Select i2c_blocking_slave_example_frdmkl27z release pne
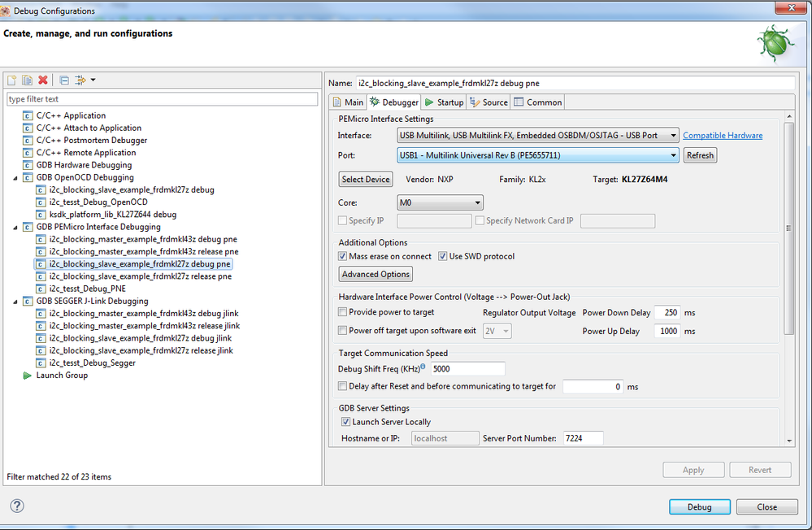 [x=141, y=276]
